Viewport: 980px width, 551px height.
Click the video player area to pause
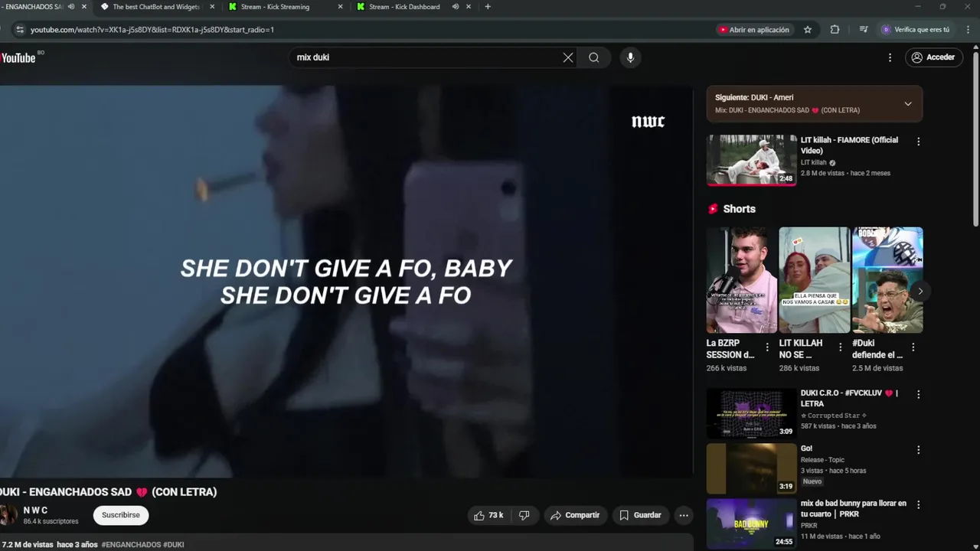[346, 282]
